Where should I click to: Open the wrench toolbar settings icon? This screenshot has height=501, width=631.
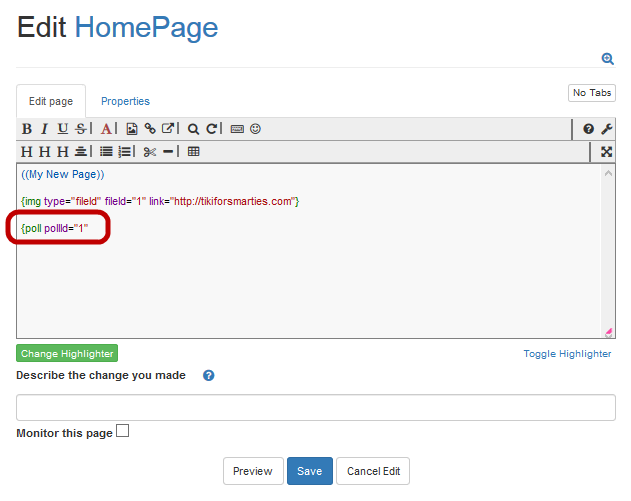606,129
